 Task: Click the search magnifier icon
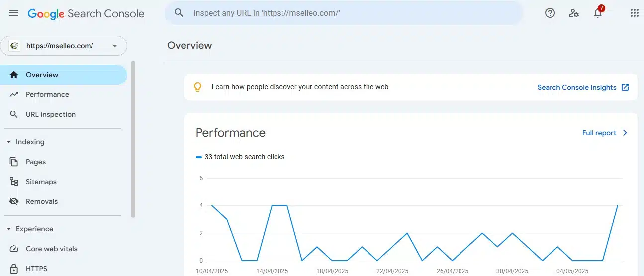(x=179, y=13)
